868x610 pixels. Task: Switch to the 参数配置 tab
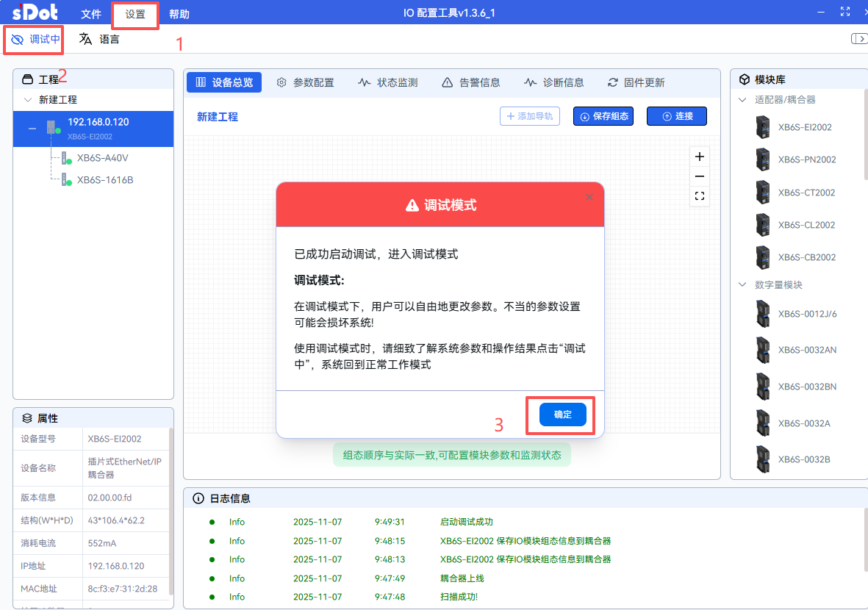click(x=305, y=82)
